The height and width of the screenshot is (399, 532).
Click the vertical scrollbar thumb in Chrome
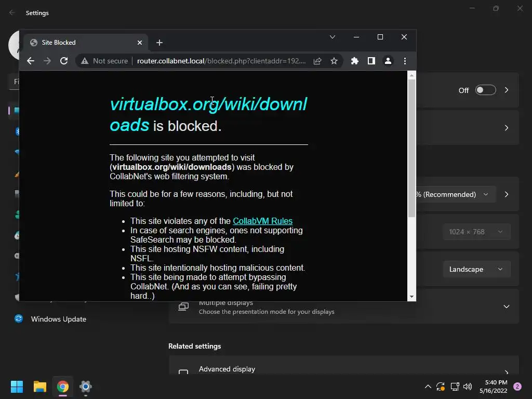[x=411, y=148]
